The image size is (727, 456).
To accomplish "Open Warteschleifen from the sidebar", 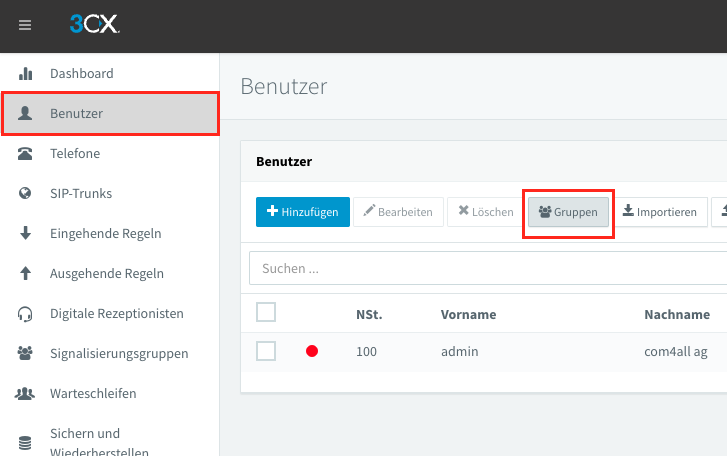I will tap(93, 393).
